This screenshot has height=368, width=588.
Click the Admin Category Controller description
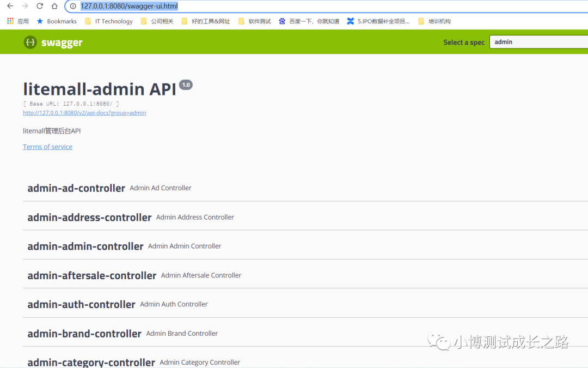point(200,363)
